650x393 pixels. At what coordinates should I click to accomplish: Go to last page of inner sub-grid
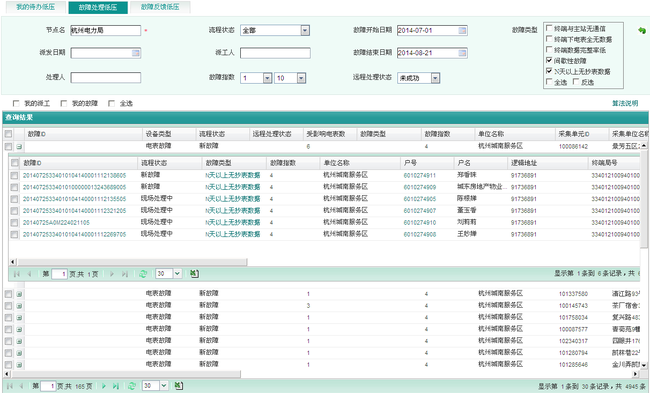point(124,274)
